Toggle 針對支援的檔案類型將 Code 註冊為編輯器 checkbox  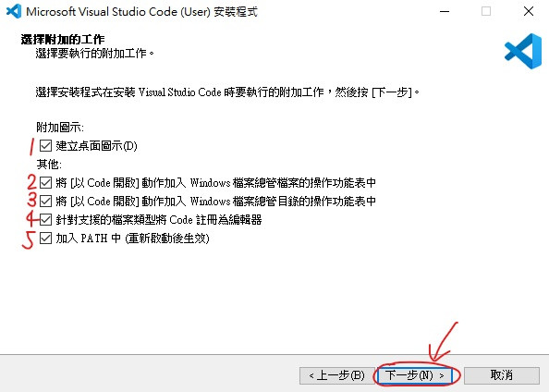click(45, 220)
